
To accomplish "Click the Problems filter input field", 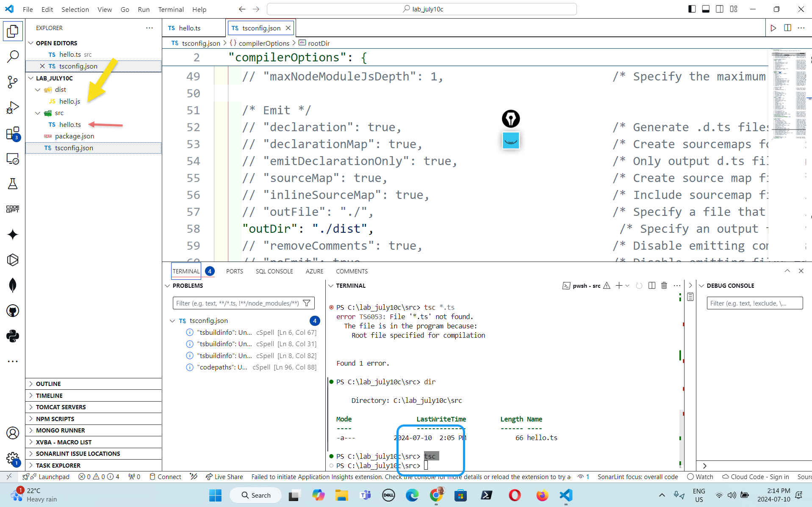I will point(237,303).
